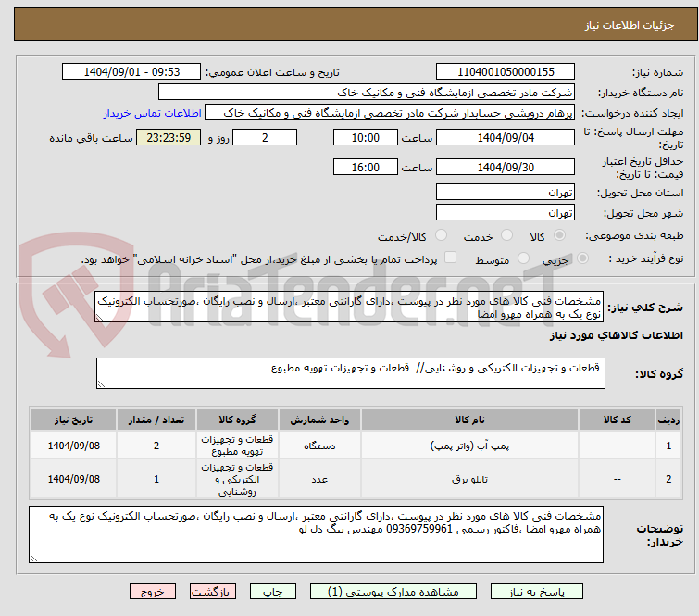This screenshot has height=616, width=699.
Task: Click the 'شماره نیاز' number field
Action: click(505, 71)
